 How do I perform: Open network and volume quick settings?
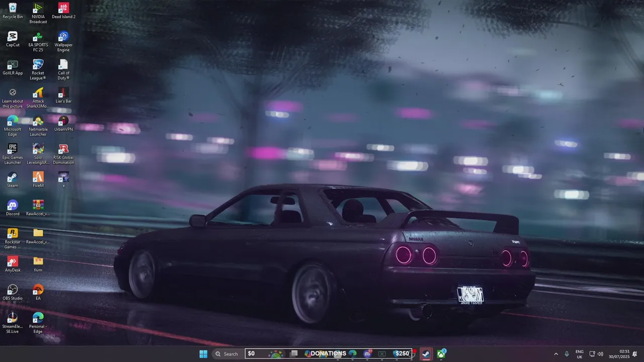tap(596, 354)
